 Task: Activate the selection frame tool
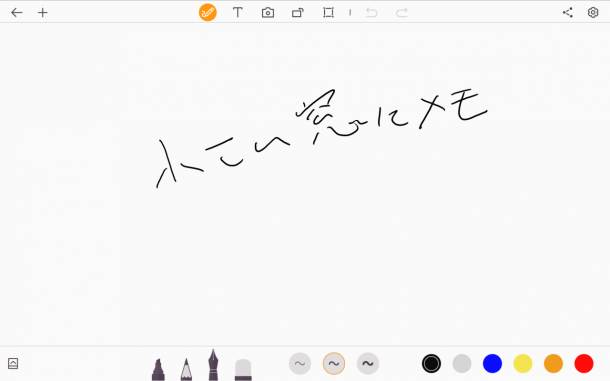328,13
